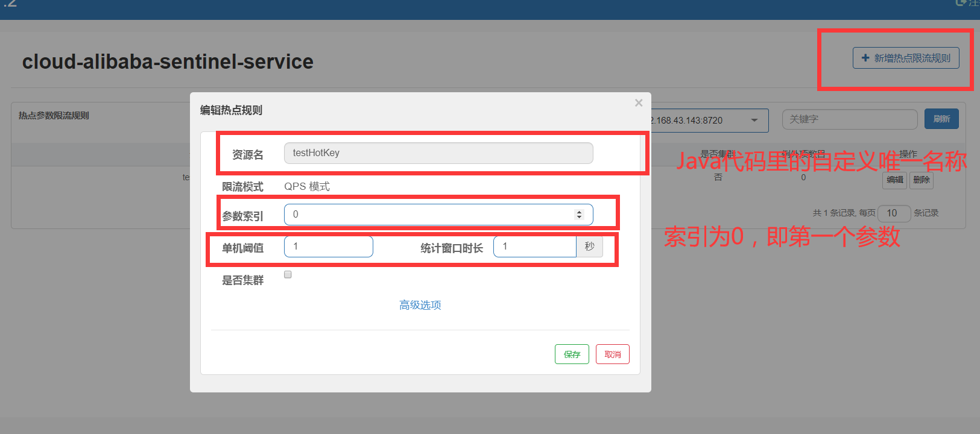This screenshot has width=980, height=434.
Task: Click the green 保存 button
Action: coord(572,354)
